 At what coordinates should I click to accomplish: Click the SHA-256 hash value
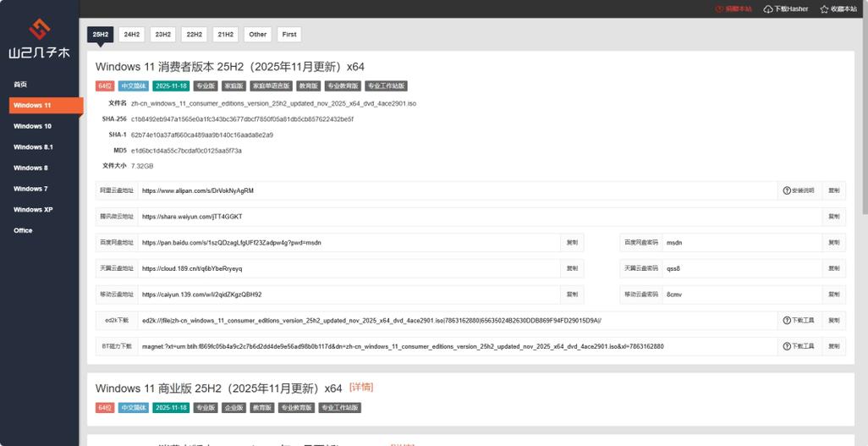(242, 119)
